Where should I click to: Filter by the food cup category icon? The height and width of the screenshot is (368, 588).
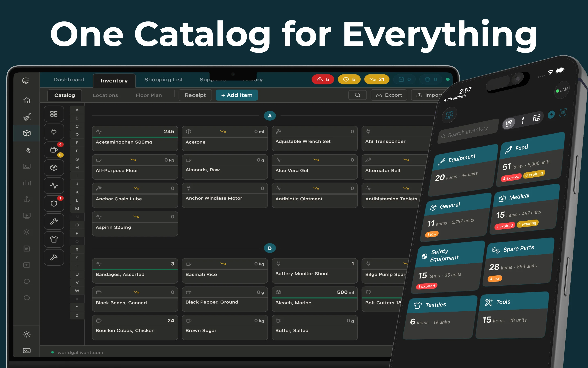point(54,150)
